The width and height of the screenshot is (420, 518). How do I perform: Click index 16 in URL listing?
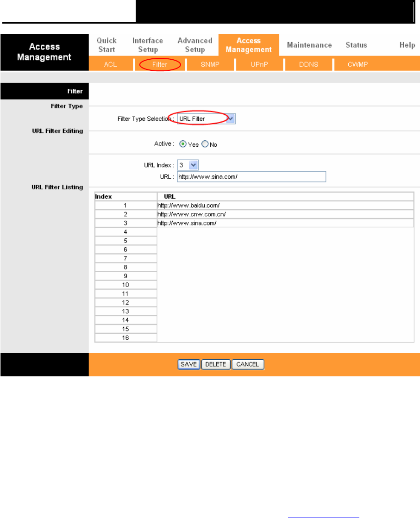point(125,338)
